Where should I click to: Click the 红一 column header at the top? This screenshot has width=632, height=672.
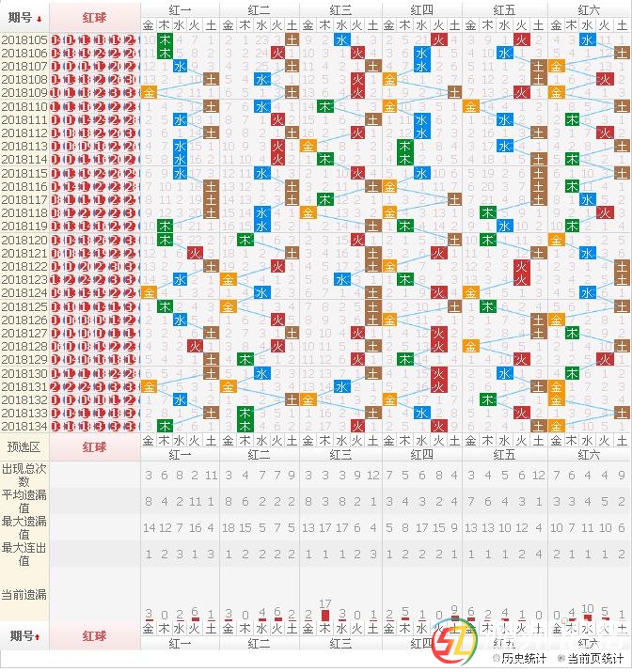coord(180,8)
